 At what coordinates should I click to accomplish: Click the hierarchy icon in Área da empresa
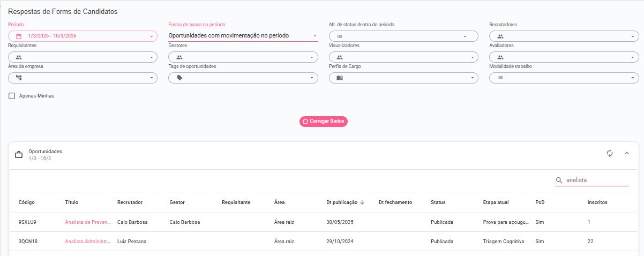click(19, 78)
